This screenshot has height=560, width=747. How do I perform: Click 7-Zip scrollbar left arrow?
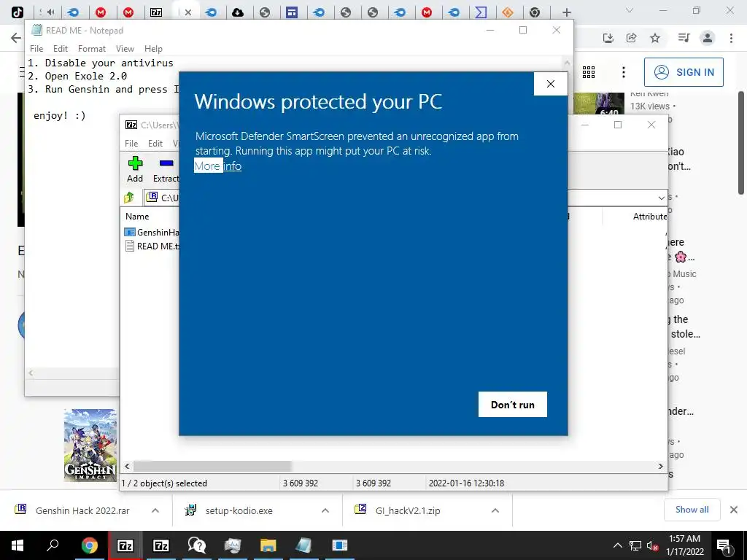click(127, 466)
